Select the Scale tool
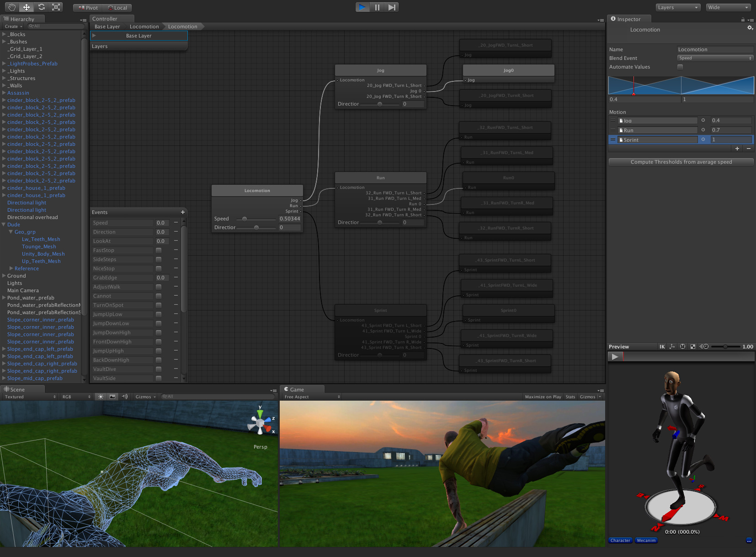Screen dimensions: 756x557 coord(56,7)
